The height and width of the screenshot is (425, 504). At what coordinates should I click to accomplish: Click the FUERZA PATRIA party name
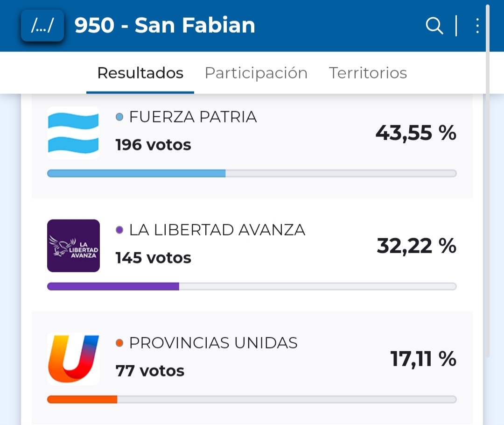(x=193, y=117)
